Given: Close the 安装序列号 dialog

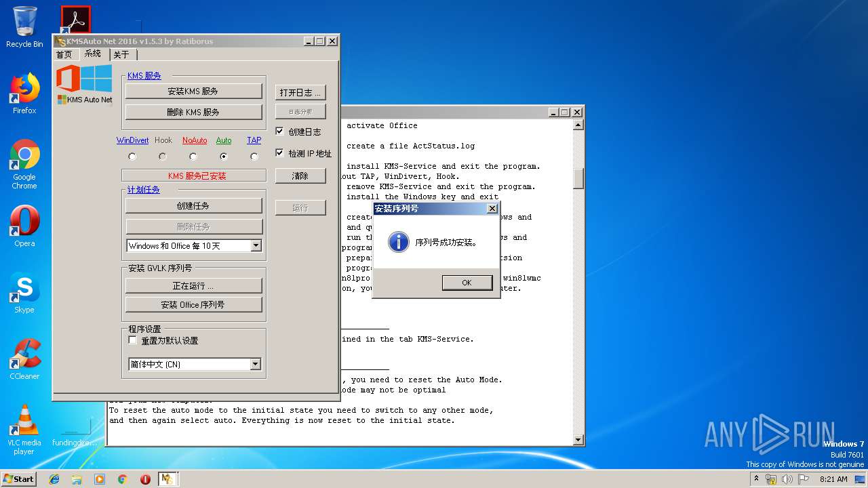Looking at the screenshot, I should 492,209.
